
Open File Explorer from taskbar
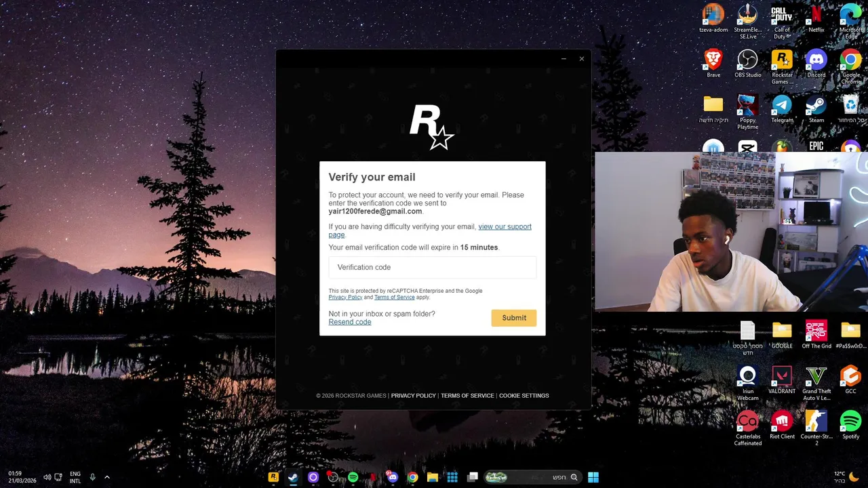click(x=432, y=477)
